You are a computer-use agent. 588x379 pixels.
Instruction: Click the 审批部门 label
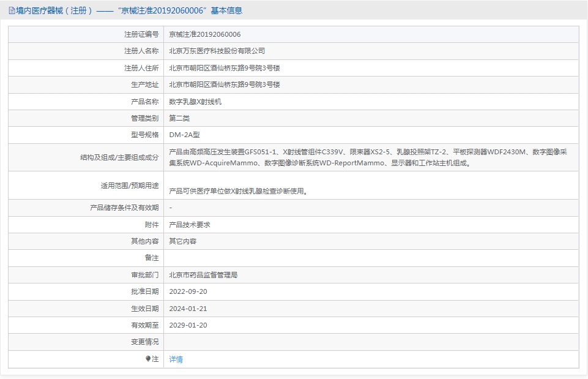pos(145,275)
